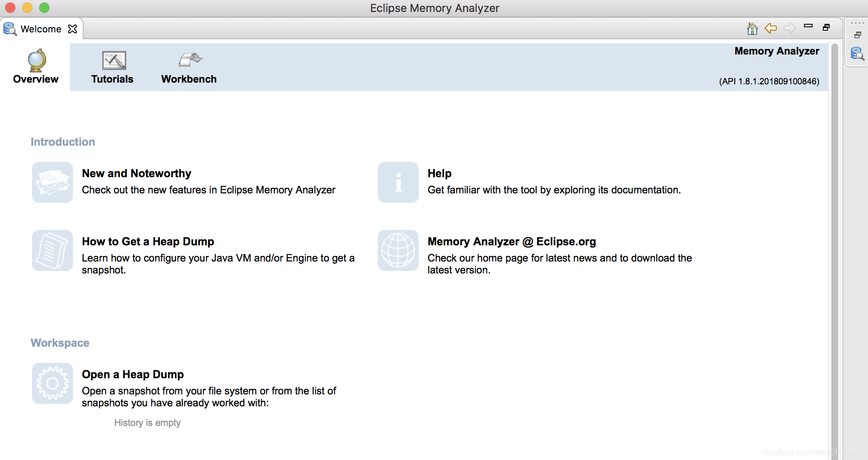Viewport: 868px width, 460px height.
Task: Click the Introduction section heading
Action: [63, 142]
